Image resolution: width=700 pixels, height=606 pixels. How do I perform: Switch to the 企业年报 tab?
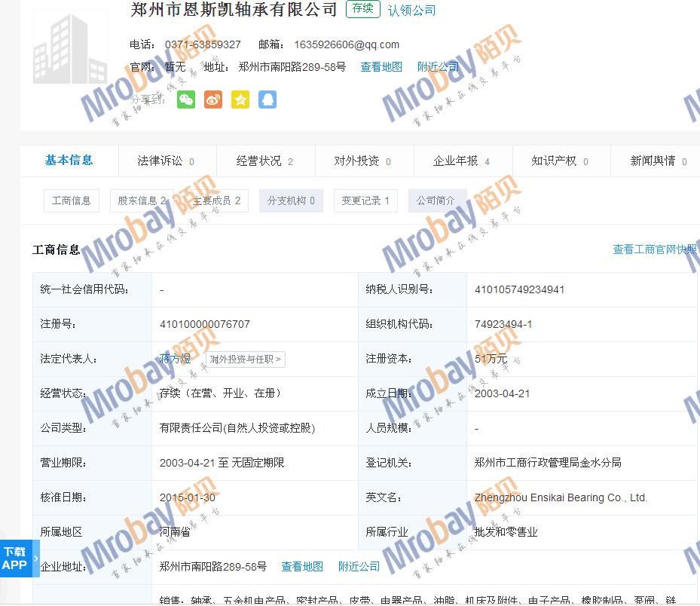click(462, 161)
